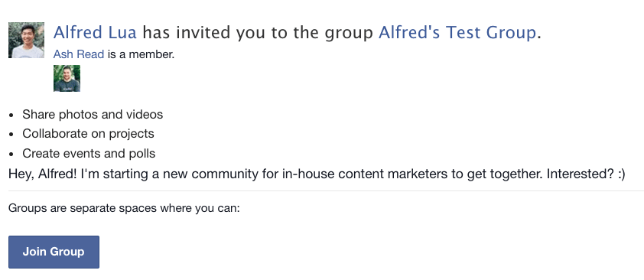Screen dimensions: 644x280
Task: Click the Ash Read member link
Action: pos(79,54)
